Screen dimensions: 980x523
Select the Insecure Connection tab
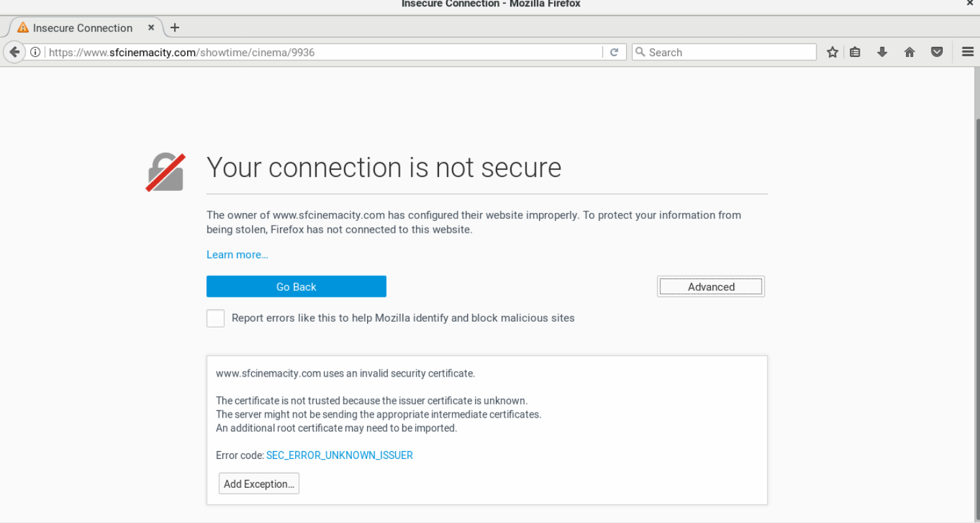point(85,28)
